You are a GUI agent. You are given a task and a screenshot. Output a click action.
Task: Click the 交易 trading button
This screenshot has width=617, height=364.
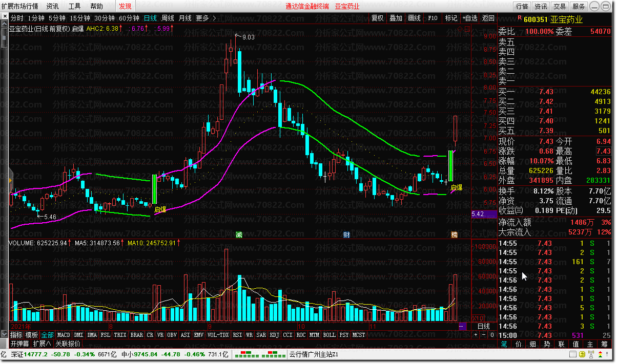pyautogui.click(x=560, y=6)
